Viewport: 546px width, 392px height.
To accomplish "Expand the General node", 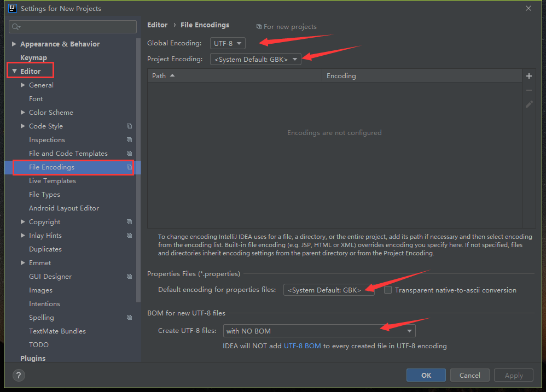I will pos(22,85).
